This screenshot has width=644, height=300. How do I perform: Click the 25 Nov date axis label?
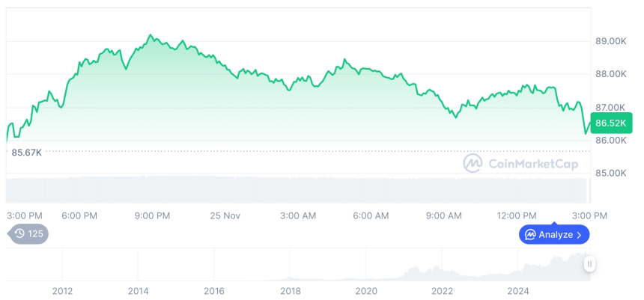pyautogui.click(x=225, y=215)
